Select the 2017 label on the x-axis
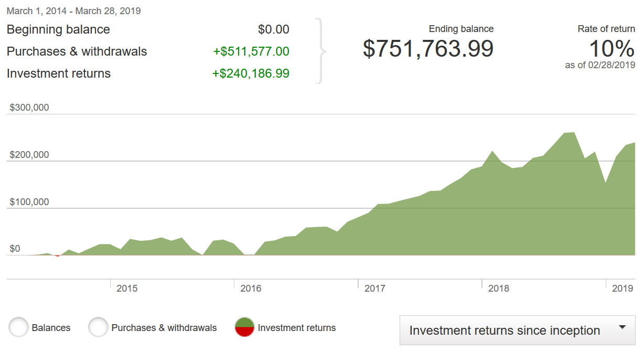Viewport: 644px width, 352px height. (374, 289)
